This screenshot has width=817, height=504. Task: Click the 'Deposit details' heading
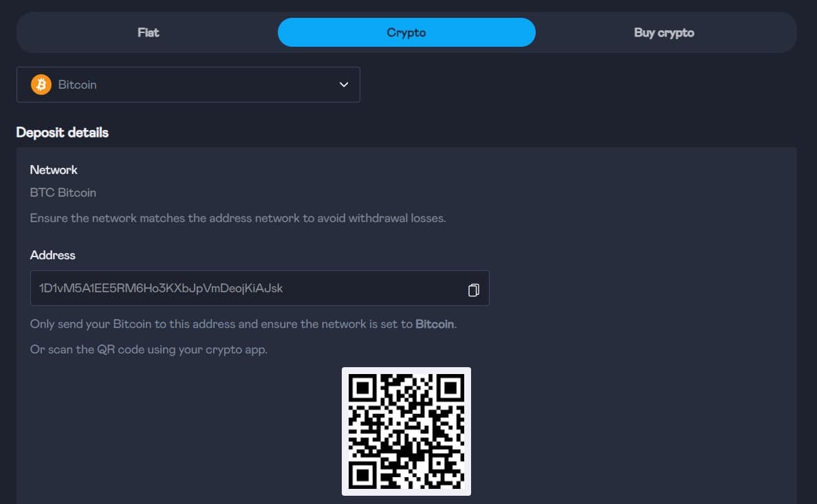pyautogui.click(x=63, y=133)
